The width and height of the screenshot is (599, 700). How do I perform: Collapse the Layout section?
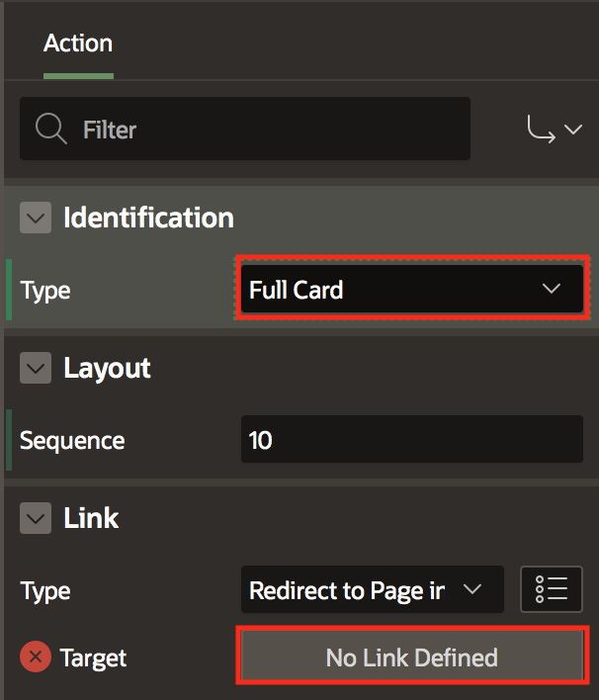tap(36, 369)
